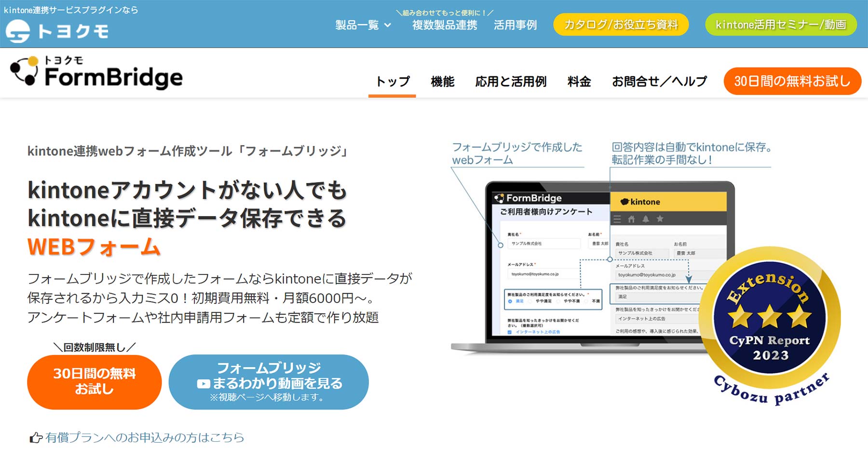The image size is (868, 463).
Task: Click the thumbs-up icon beside 有償プラン link
Action: (36, 437)
